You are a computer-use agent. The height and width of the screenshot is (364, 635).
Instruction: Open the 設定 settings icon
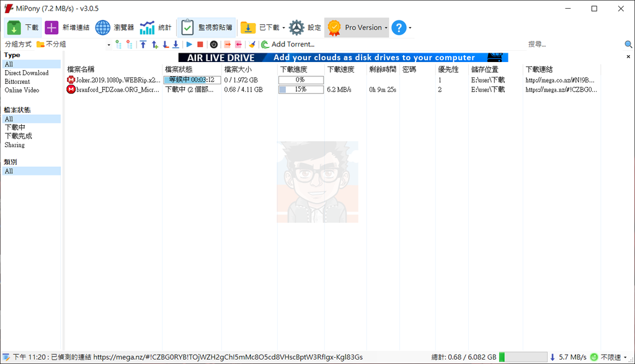[x=298, y=27]
